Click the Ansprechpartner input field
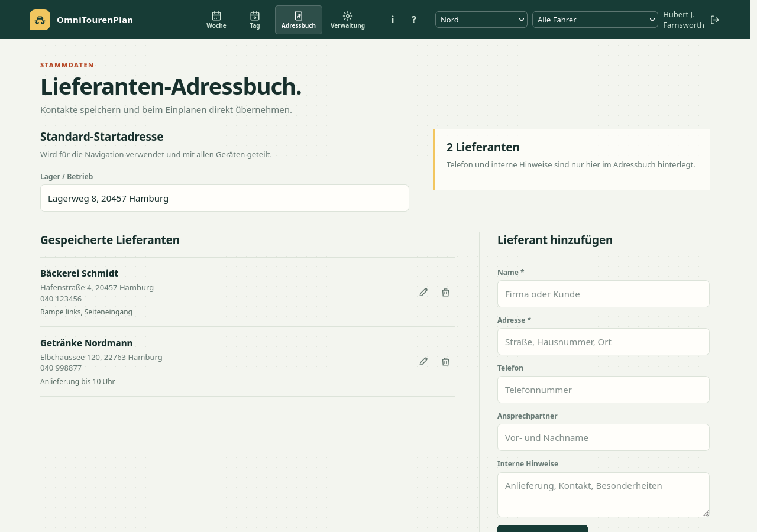757x532 pixels. tap(603, 437)
